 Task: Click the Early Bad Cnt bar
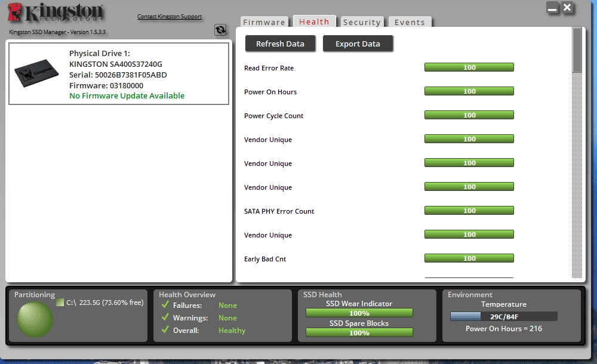tap(469, 258)
